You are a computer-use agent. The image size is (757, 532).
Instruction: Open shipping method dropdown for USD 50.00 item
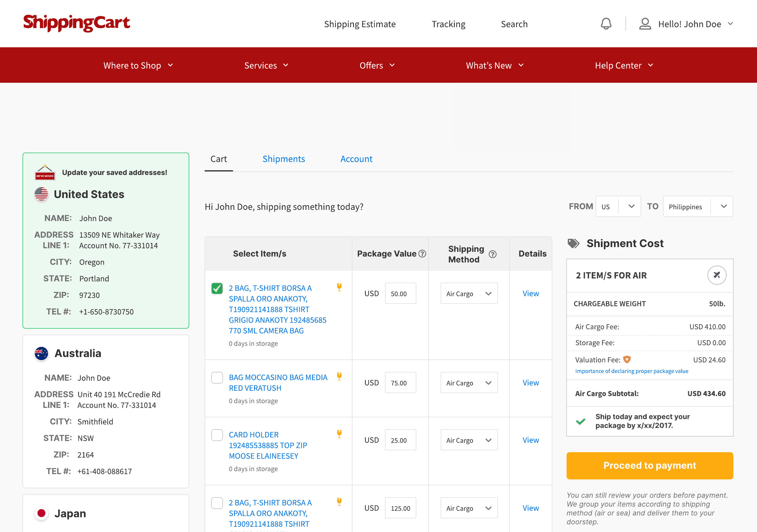[x=469, y=293]
